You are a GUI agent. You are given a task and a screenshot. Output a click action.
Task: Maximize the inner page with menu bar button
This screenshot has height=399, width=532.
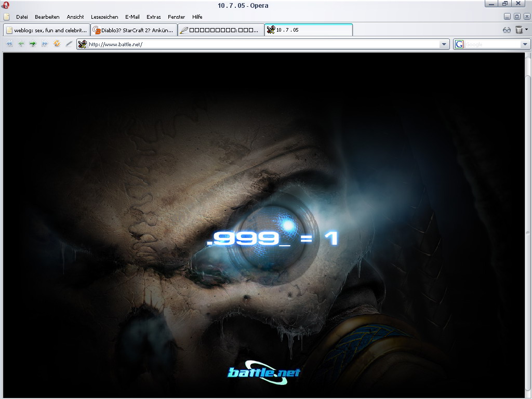click(517, 17)
